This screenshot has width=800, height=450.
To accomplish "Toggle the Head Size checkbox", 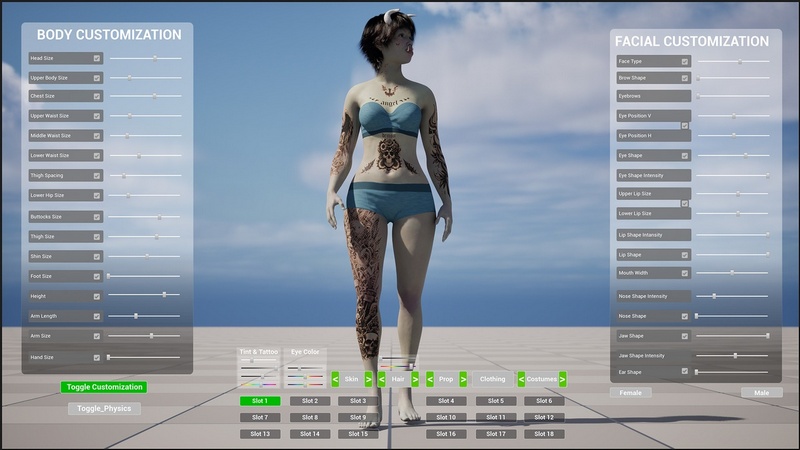I will coord(97,59).
